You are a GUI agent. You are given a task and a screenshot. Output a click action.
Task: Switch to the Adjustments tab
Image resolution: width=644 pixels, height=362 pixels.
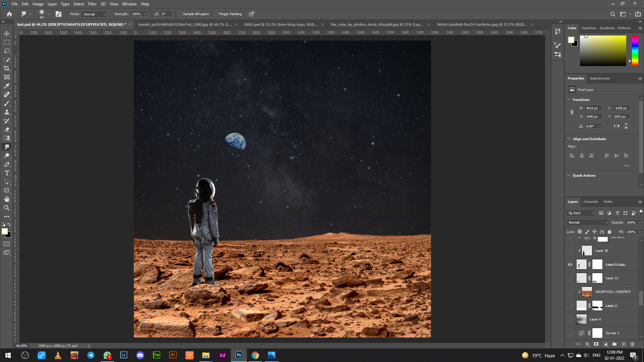(x=600, y=78)
